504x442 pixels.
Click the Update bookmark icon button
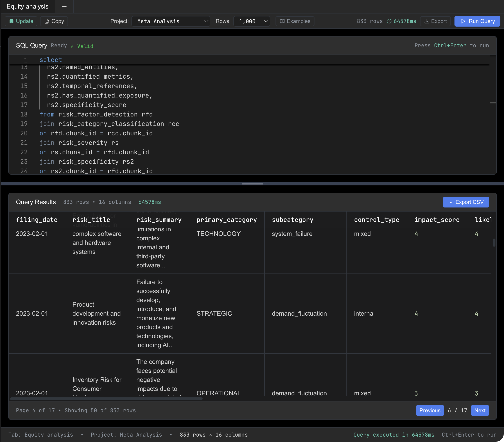pyautogui.click(x=21, y=21)
